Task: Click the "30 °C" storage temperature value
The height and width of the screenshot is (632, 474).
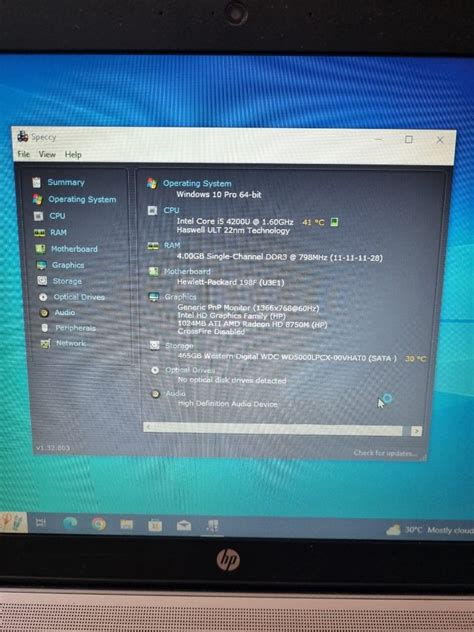Action: pyautogui.click(x=416, y=358)
